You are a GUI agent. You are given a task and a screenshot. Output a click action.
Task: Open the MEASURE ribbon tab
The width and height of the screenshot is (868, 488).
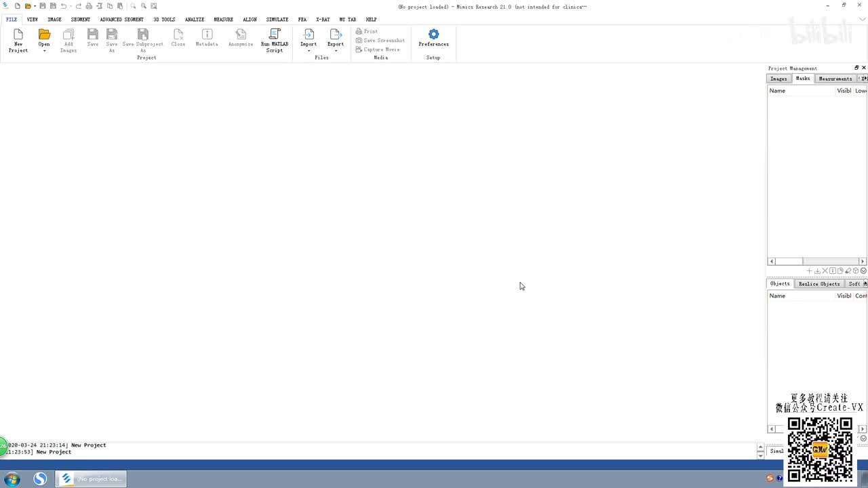(223, 20)
